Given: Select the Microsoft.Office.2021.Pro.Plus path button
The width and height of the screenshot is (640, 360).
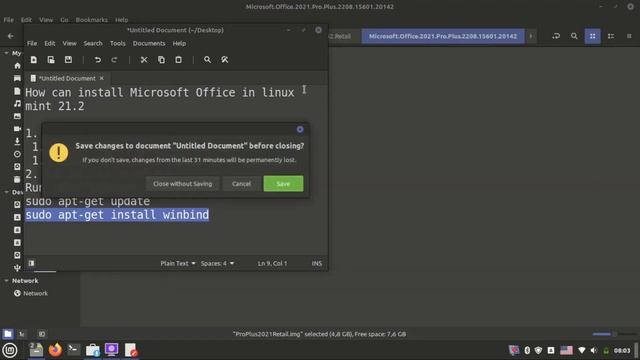Looking at the screenshot, I should coord(443,36).
